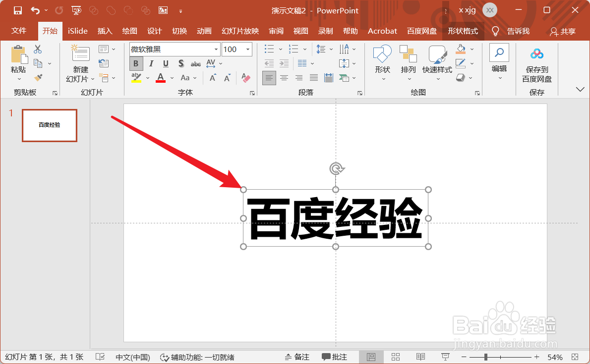Apply the red font color

point(161,78)
